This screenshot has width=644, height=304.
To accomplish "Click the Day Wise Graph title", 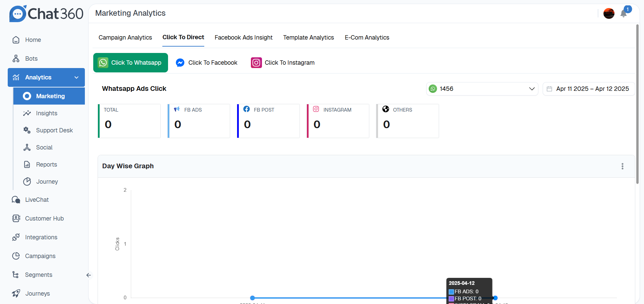I will tap(128, 166).
